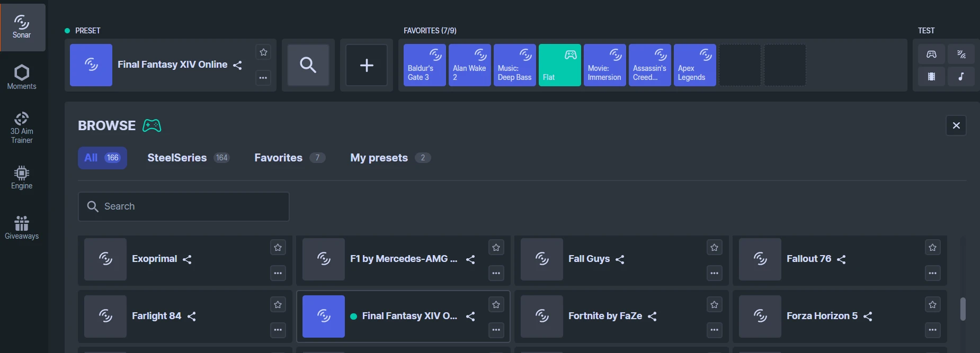Share Final Fantasy XIV preset from browse grid

470,316
